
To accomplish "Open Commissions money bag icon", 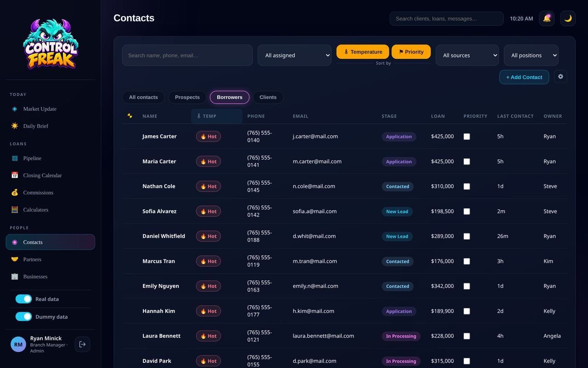I will [x=15, y=192].
